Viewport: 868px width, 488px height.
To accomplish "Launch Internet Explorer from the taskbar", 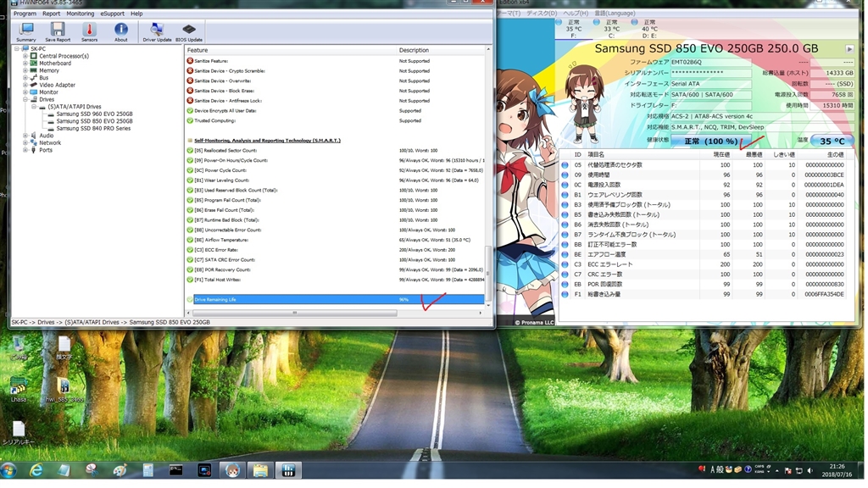I will pos(36,470).
